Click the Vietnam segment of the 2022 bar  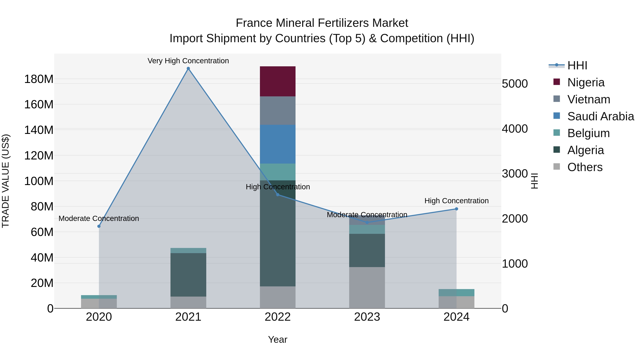277,111
